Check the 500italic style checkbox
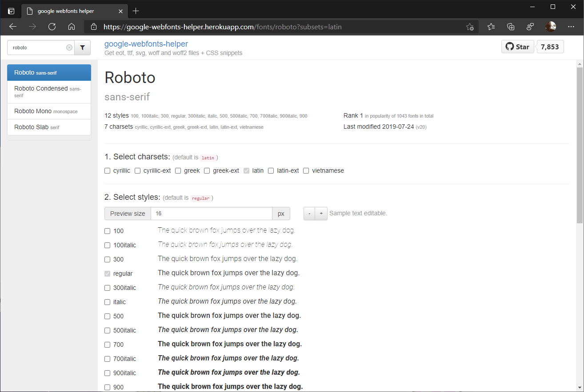Screen dimensions: 584x392 tap(107, 330)
